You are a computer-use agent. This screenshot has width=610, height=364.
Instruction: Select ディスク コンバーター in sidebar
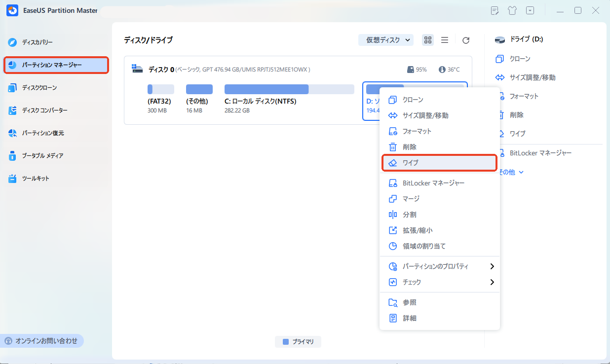coord(44,110)
